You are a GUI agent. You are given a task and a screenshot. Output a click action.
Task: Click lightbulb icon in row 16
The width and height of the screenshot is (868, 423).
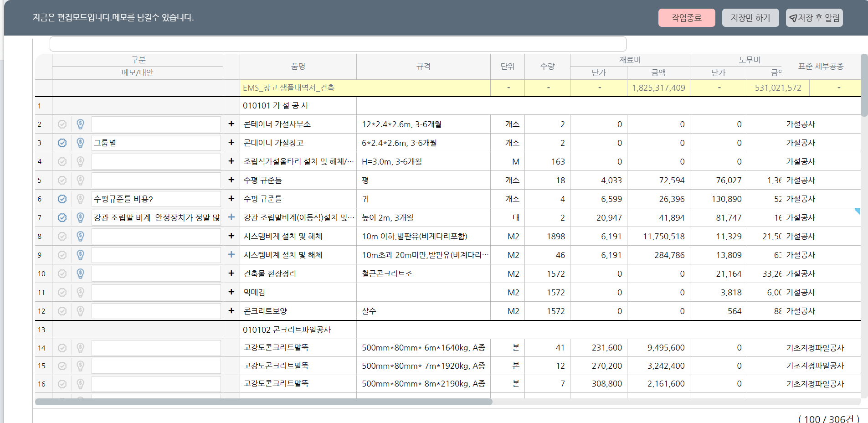coord(81,384)
